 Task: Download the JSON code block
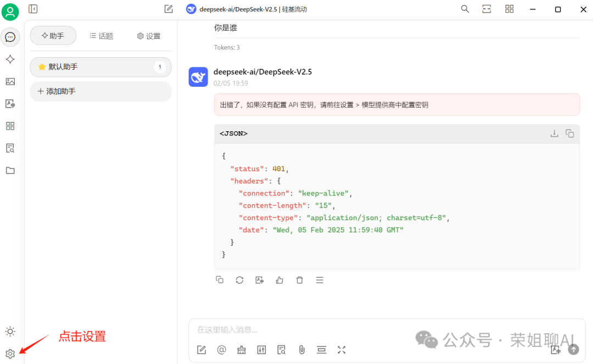point(555,133)
